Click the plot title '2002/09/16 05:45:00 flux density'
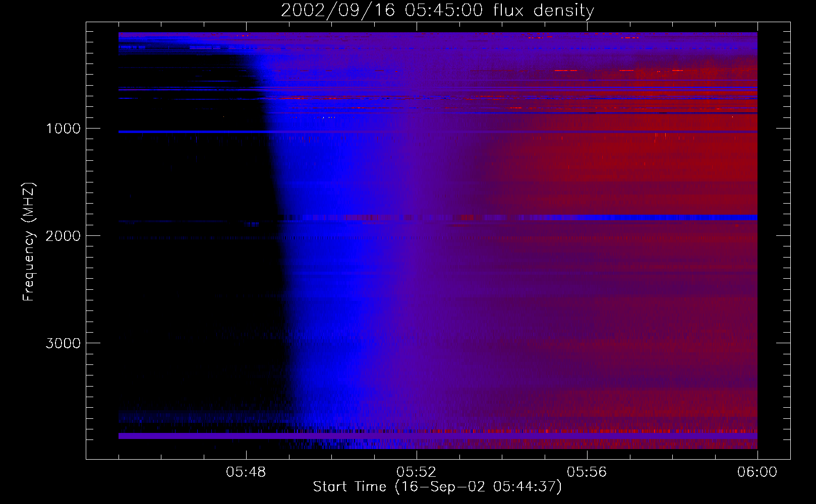The height and width of the screenshot is (504, 816). 437,10
